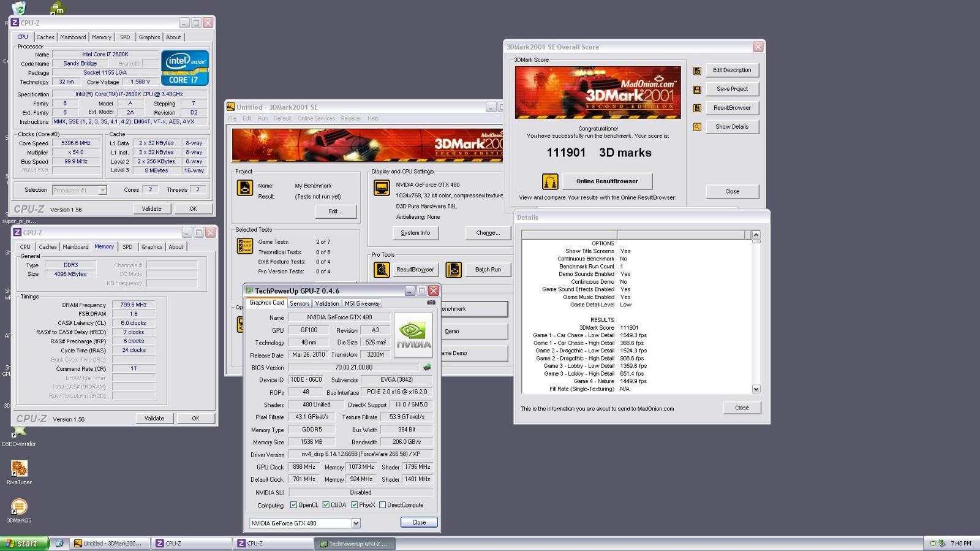Click the Change... button in display settings

(488, 233)
